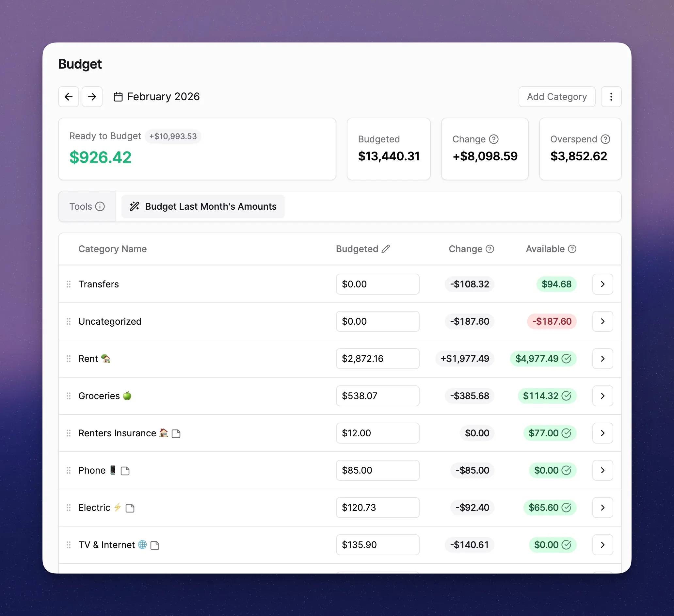Click the Rent change value +$1,977.49
674x616 pixels.
point(465,359)
